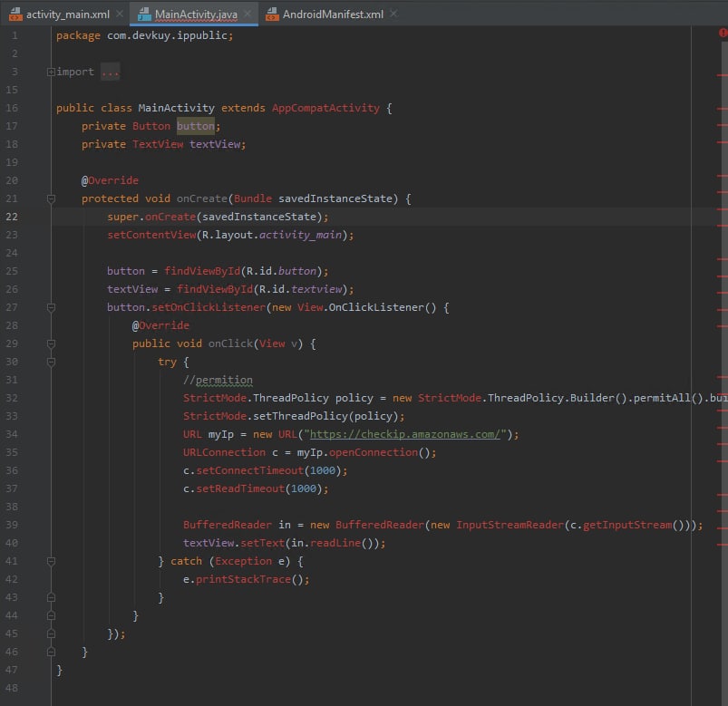
Task: Click the fold end marker on line 46
Action: click(x=51, y=652)
